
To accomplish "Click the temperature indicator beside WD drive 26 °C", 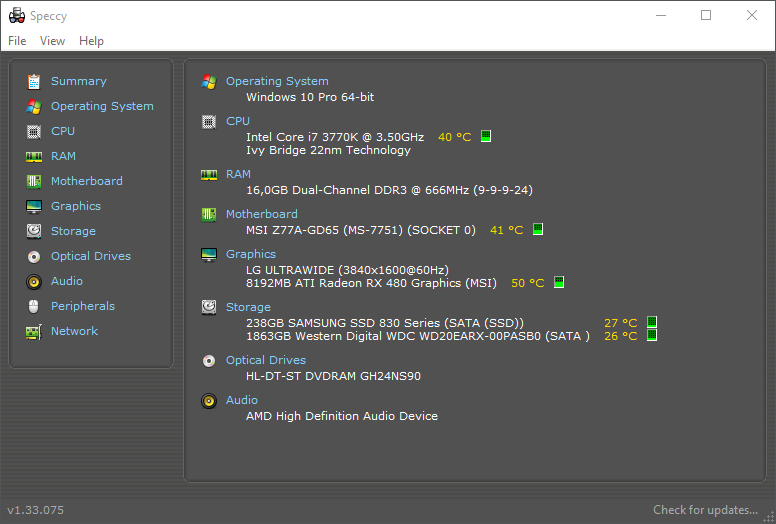I will coord(652,335).
